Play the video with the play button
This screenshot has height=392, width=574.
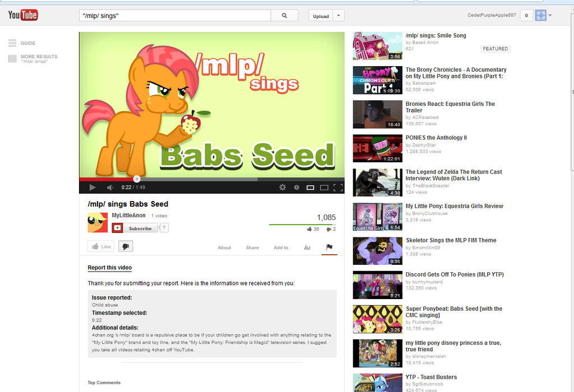pos(92,187)
